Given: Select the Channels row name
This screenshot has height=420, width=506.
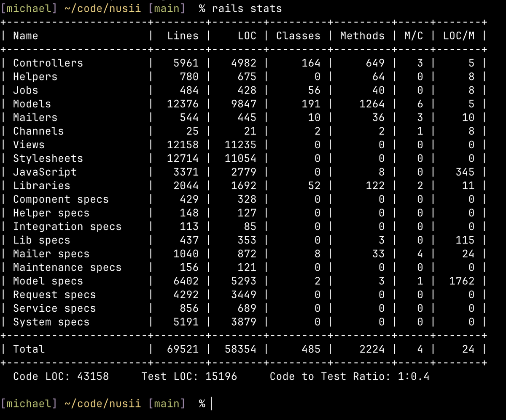Looking at the screenshot, I should pos(38,131).
